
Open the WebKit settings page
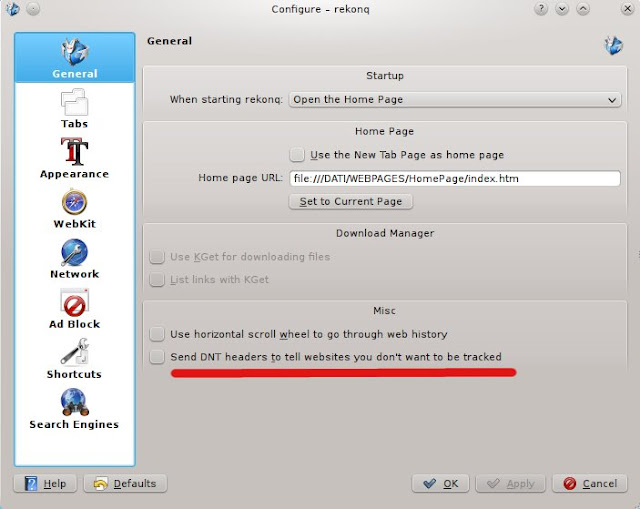tap(74, 209)
